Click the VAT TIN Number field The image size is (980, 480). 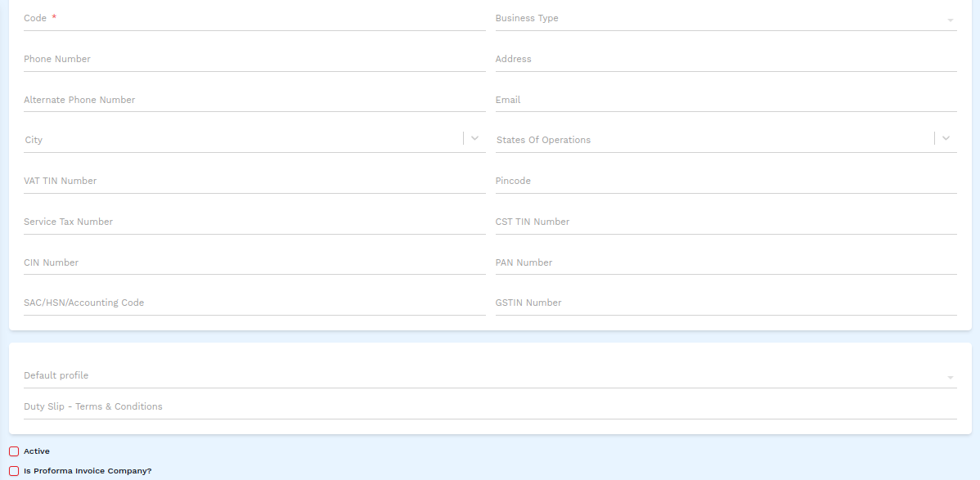pos(254,182)
